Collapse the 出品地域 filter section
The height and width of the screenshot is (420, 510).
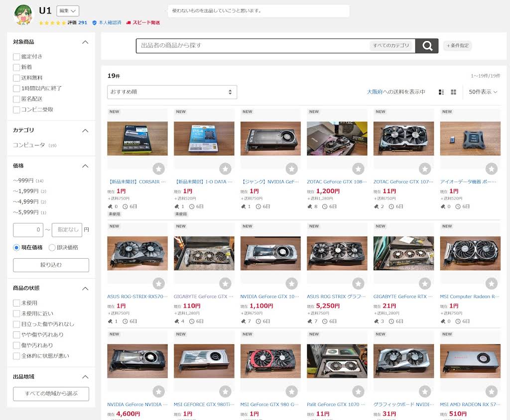tap(85, 377)
